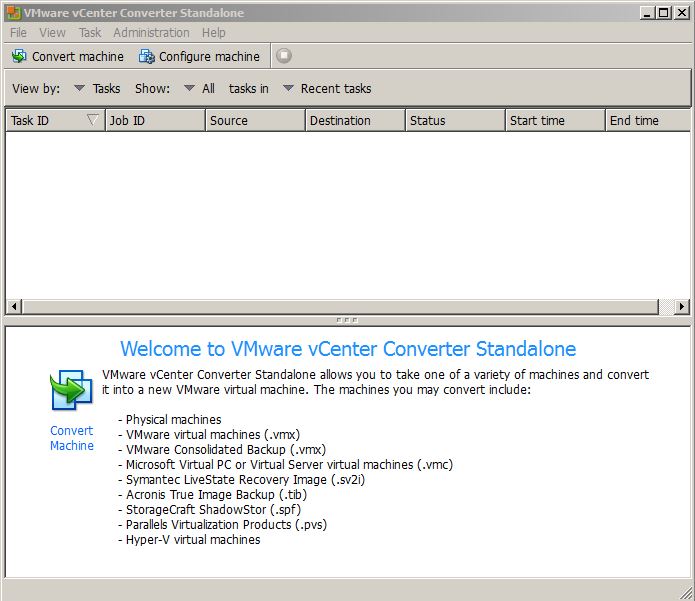Click the 'tasks in' label
The height and width of the screenshot is (601, 695).
(249, 89)
